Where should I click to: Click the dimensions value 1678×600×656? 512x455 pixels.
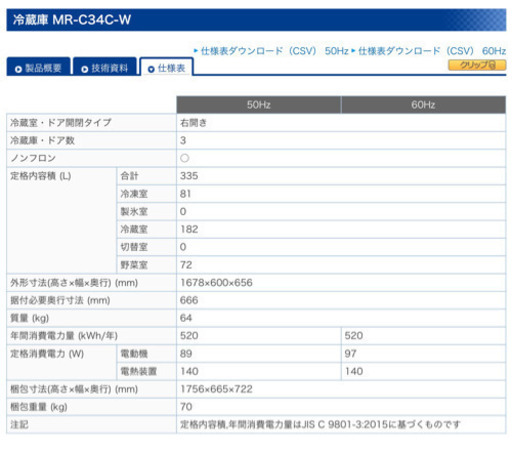click(x=216, y=283)
